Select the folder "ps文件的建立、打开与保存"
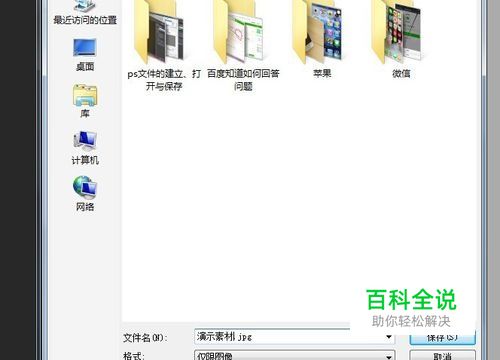500x360 pixels. click(164, 46)
